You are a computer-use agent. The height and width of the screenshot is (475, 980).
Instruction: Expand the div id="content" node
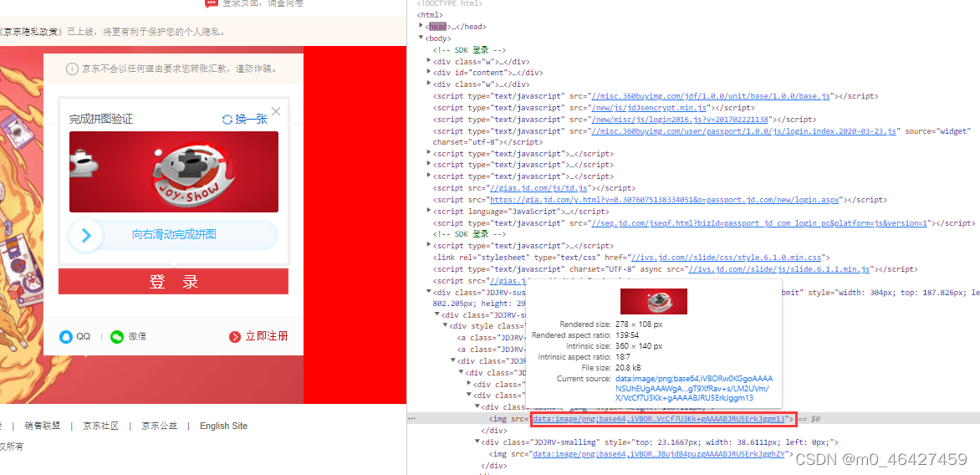pyautogui.click(x=429, y=73)
